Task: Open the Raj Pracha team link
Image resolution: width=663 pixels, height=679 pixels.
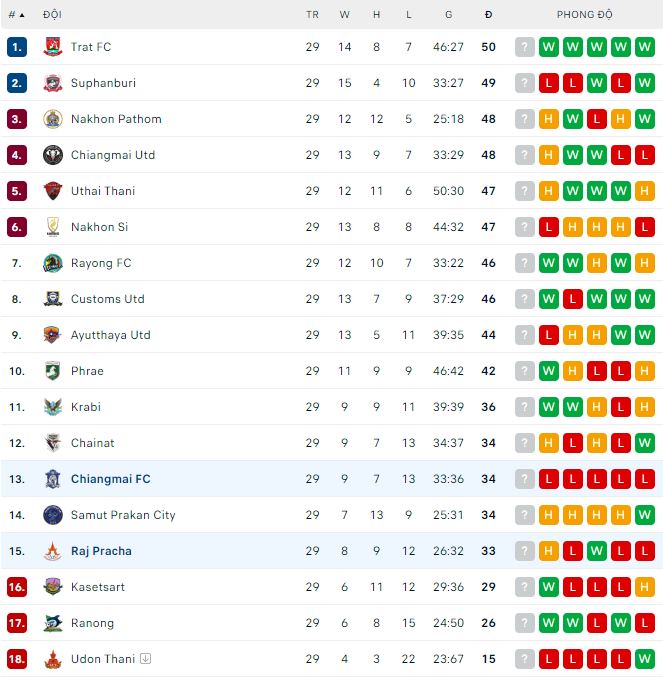Action: coord(101,551)
